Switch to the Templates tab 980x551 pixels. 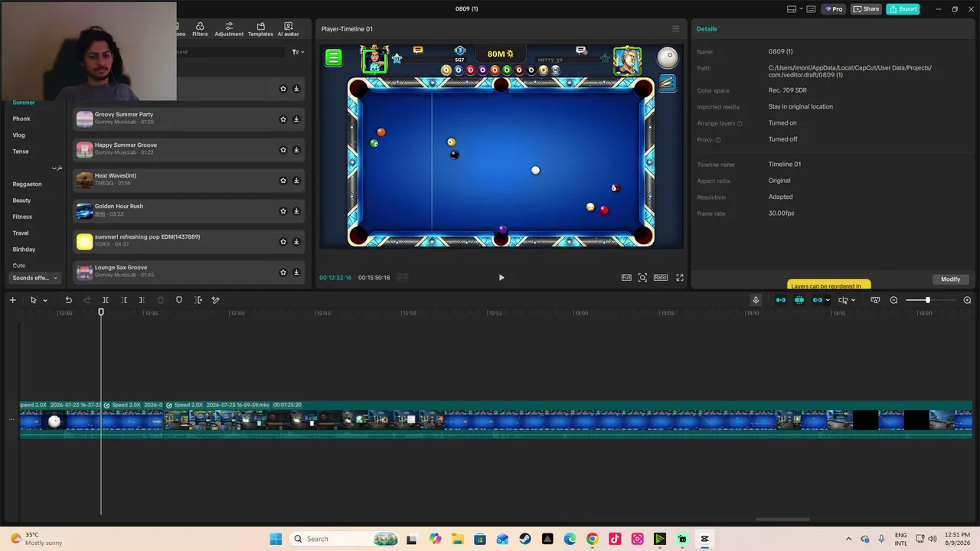(x=260, y=29)
